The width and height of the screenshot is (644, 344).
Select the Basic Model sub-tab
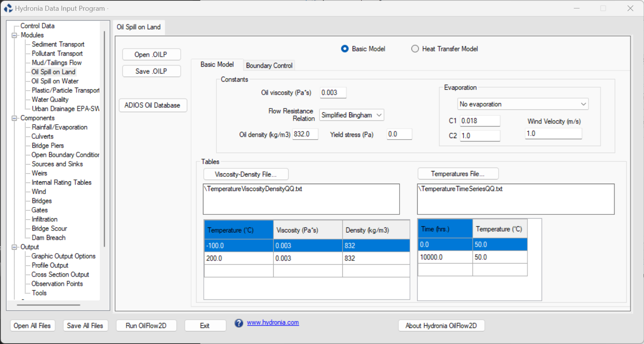(217, 64)
